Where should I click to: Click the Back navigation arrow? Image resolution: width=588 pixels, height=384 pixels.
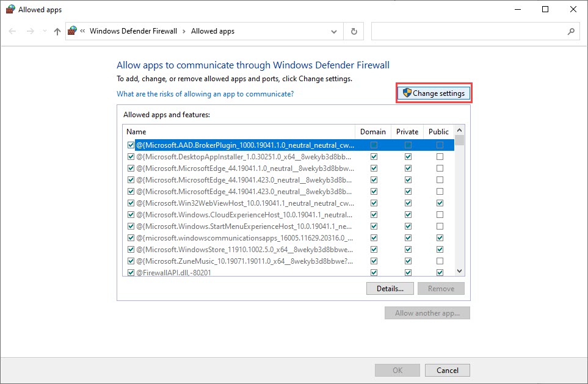[x=12, y=31]
